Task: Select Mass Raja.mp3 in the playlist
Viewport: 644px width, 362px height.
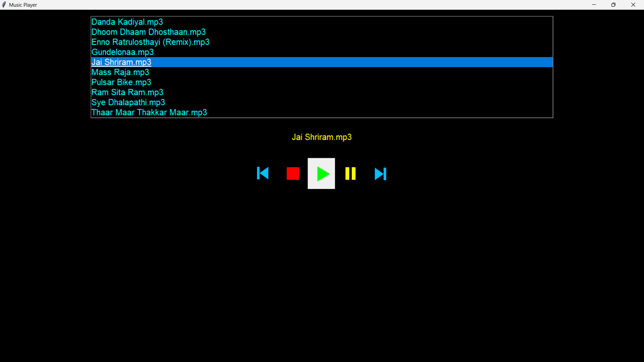Action: (120, 72)
